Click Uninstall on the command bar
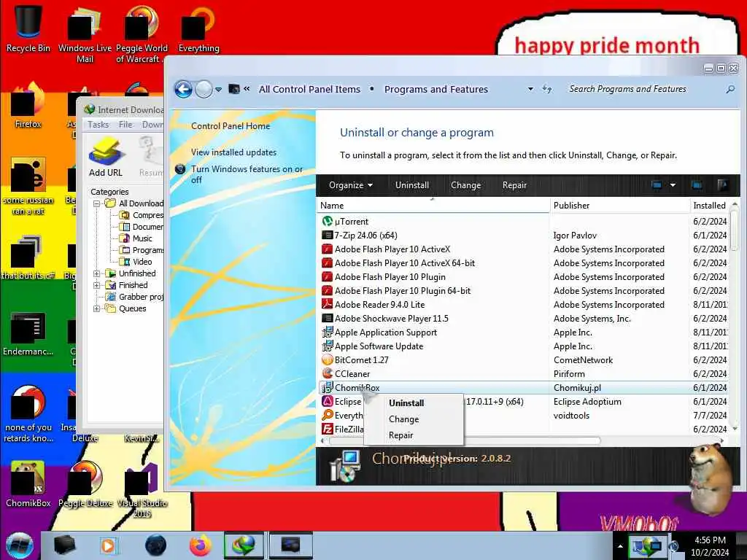 pyautogui.click(x=412, y=185)
